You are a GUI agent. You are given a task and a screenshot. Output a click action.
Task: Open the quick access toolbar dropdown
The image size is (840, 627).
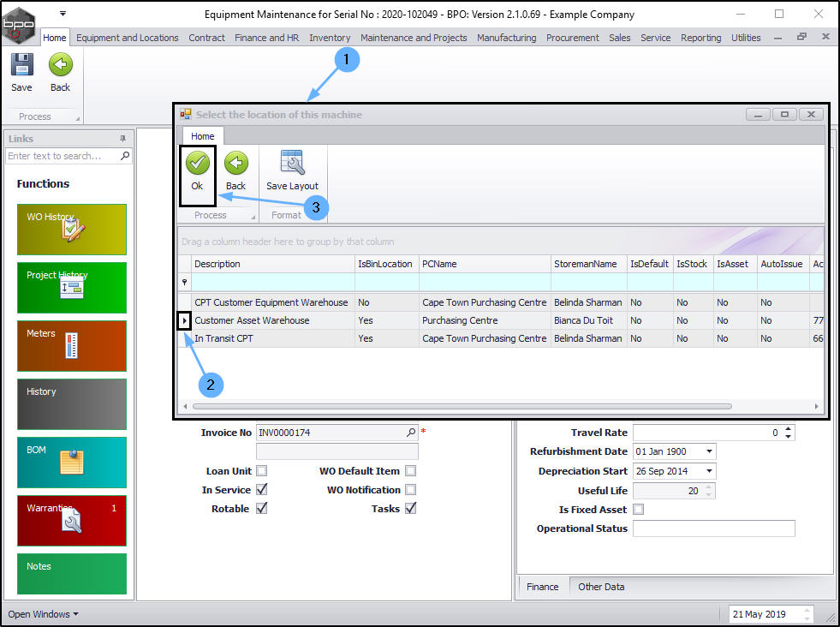(63, 14)
